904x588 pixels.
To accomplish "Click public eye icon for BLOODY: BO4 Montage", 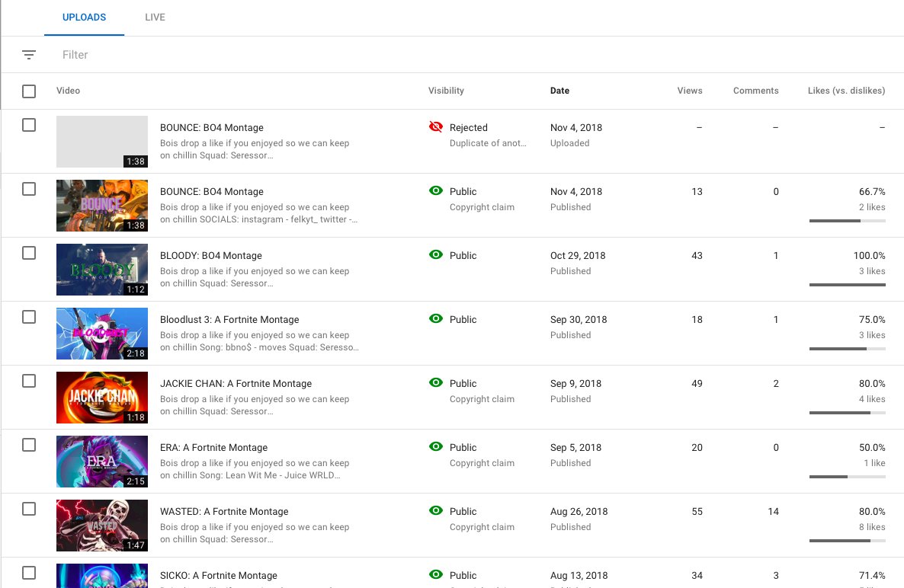I will coord(436,254).
